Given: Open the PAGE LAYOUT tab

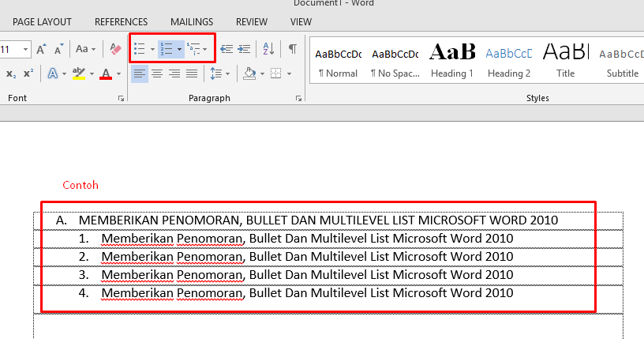Looking at the screenshot, I should [x=42, y=22].
